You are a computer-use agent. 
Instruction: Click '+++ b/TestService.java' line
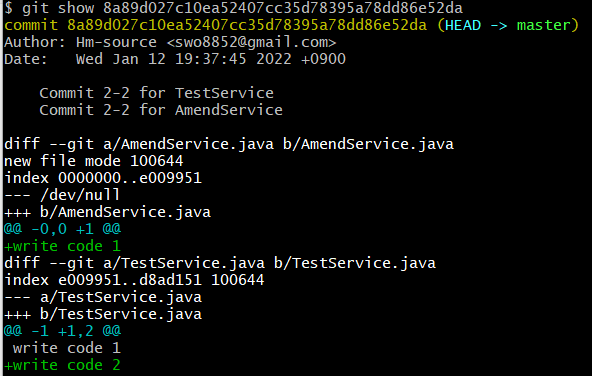(x=103, y=314)
